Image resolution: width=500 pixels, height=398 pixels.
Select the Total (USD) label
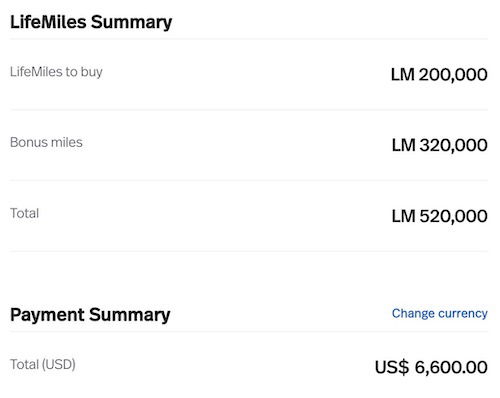pos(43,364)
